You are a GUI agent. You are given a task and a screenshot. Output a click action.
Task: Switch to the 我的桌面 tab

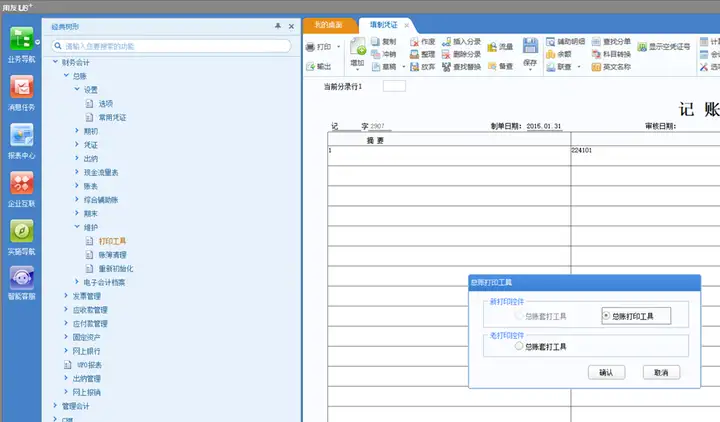(328, 25)
